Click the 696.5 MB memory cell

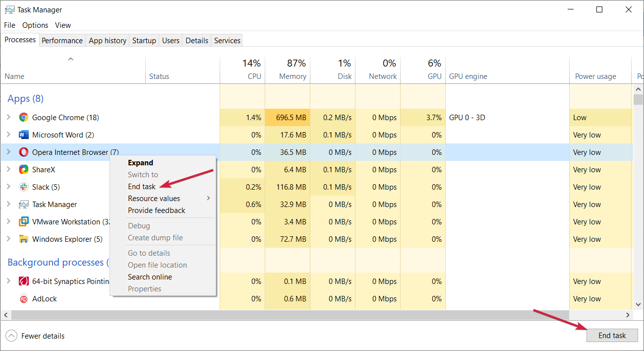point(288,118)
